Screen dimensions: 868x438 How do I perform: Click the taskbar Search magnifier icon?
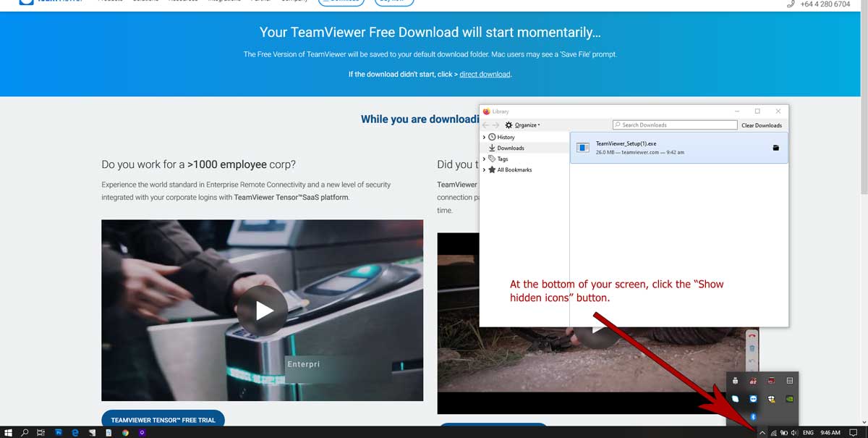coord(25,432)
